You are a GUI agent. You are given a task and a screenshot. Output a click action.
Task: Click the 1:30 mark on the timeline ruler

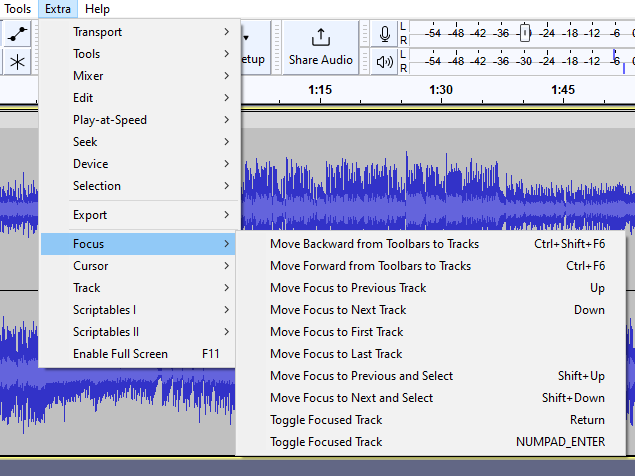point(441,90)
